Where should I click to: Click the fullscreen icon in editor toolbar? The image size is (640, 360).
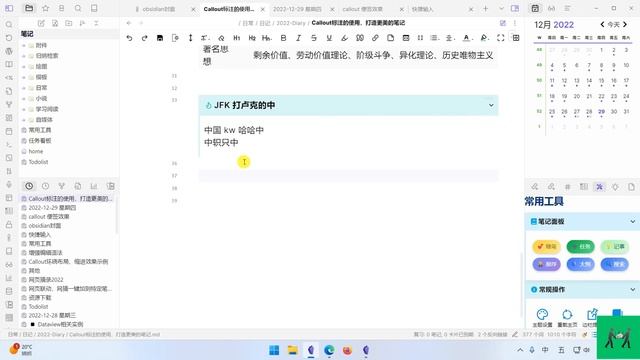point(500,38)
